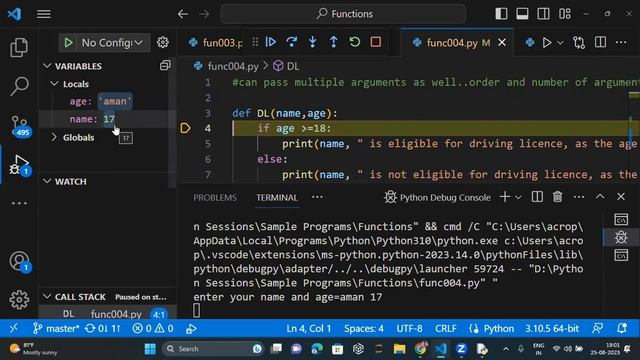Collapse the VARIABLES section
The image size is (640, 360).
(78, 66)
